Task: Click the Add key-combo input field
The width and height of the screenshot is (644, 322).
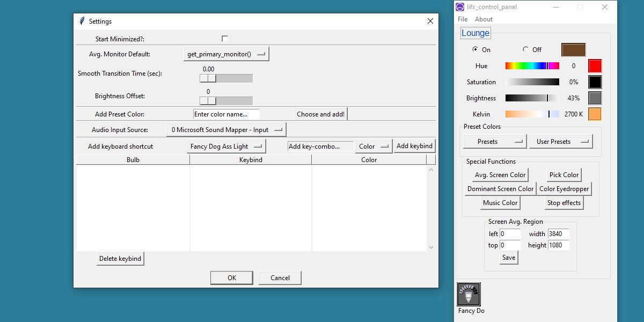Action: (x=321, y=147)
